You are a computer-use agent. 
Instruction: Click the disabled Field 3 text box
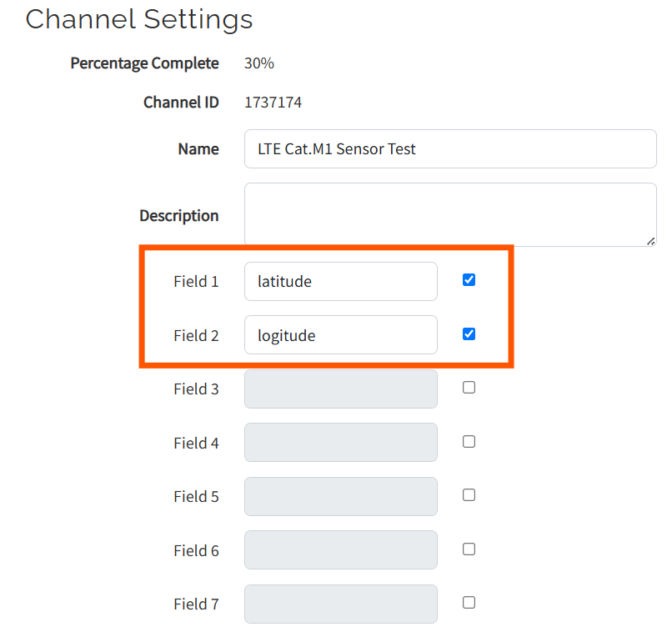click(341, 389)
